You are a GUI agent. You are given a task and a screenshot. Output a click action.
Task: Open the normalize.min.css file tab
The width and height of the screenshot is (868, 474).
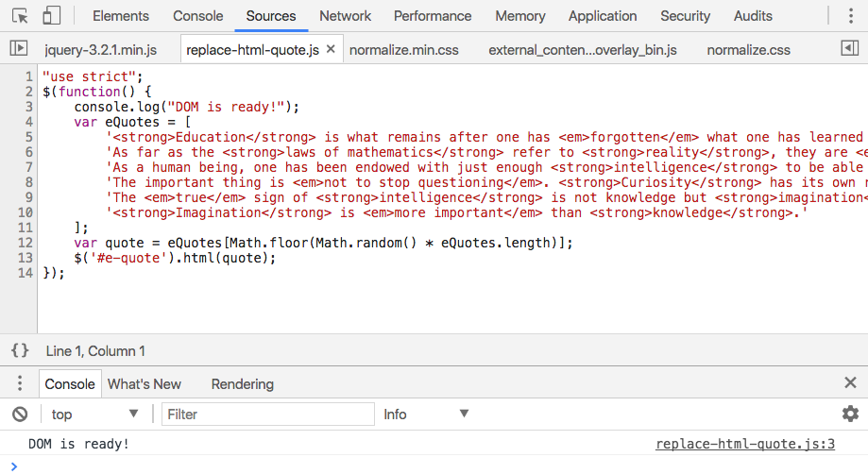tap(404, 50)
